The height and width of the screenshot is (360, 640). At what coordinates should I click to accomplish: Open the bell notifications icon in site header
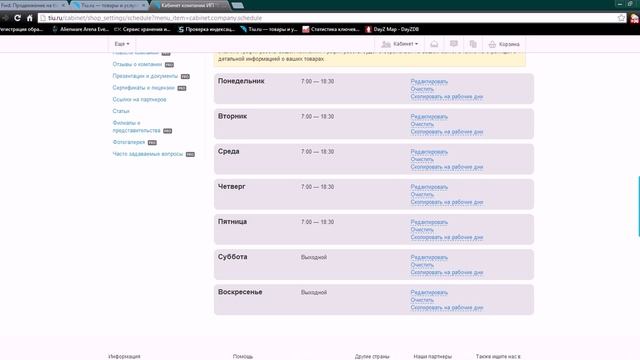(434, 44)
